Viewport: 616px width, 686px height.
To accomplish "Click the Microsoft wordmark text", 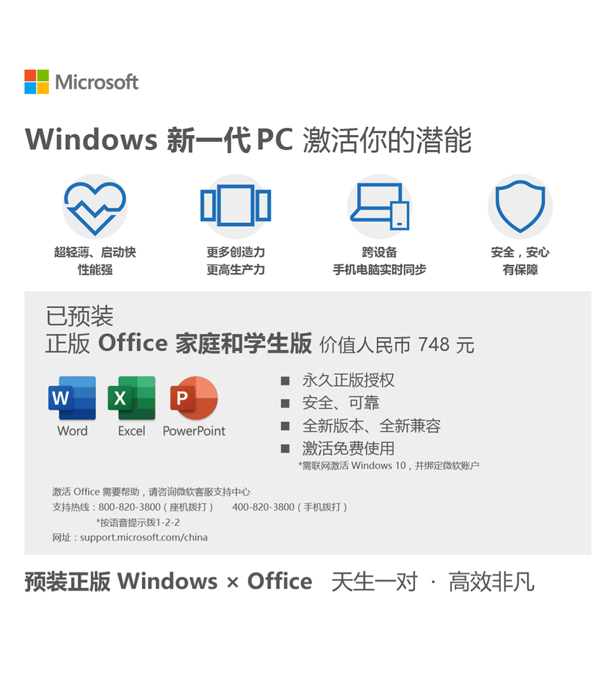I will [x=97, y=82].
